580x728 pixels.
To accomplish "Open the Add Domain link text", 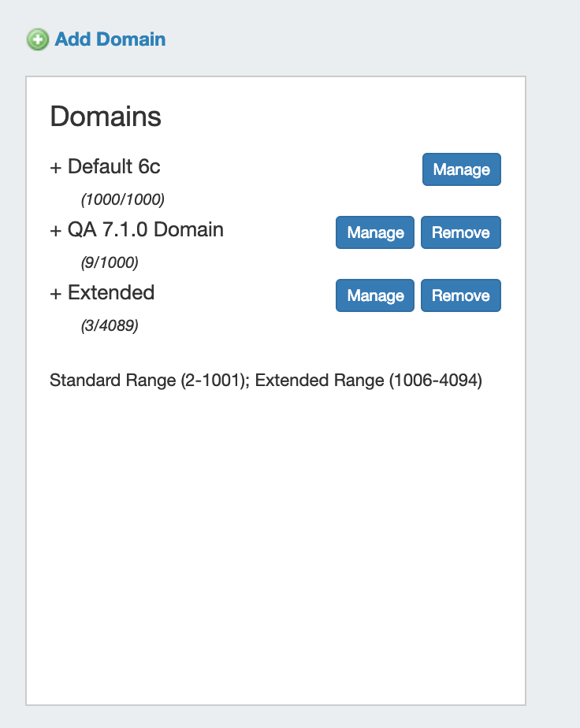I will coord(110,39).
